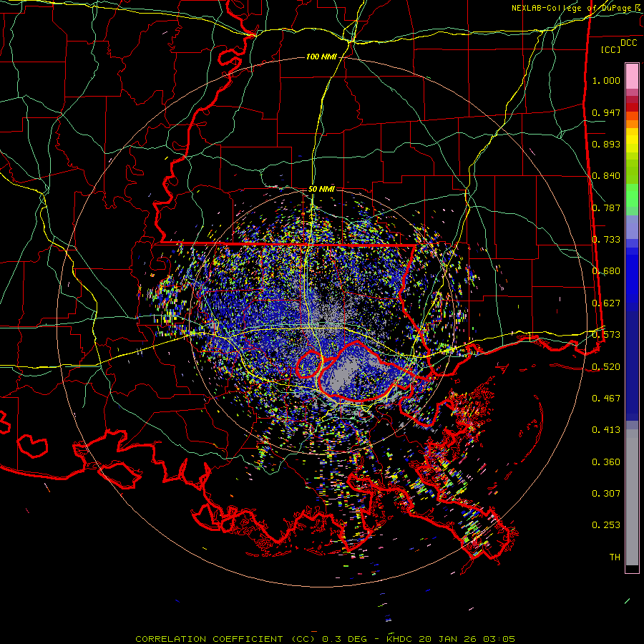This screenshot has width=644, height=644.
Task: Select the 0.680 scale value
Action: click(606, 271)
